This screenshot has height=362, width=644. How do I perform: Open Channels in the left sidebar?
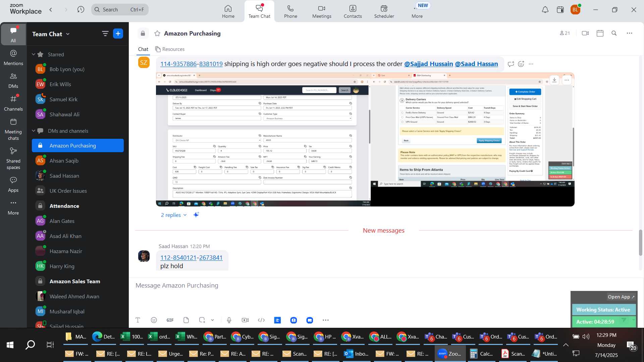(x=13, y=103)
